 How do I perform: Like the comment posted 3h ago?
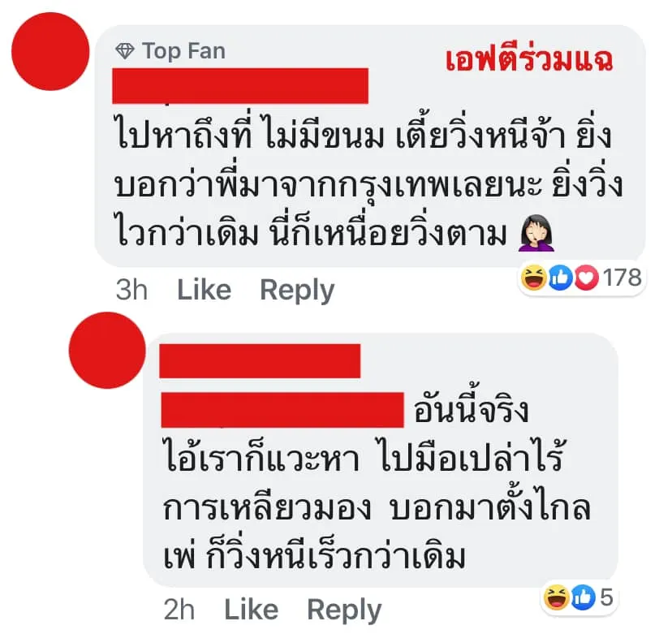(204, 290)
